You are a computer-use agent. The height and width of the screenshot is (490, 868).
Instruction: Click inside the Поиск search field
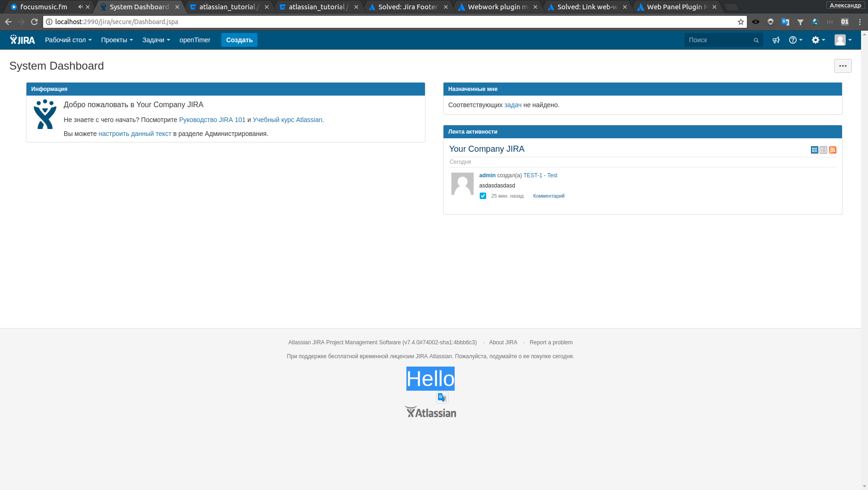point(724,40)
